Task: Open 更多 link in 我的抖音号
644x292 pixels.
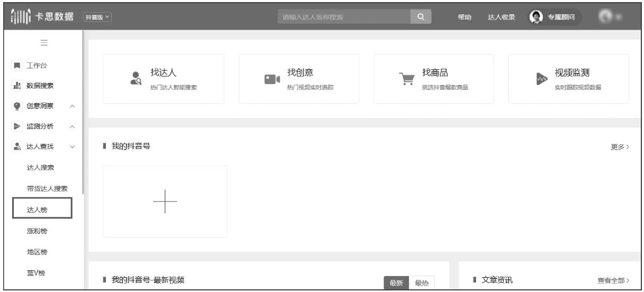Action: (x=620, y=147)
